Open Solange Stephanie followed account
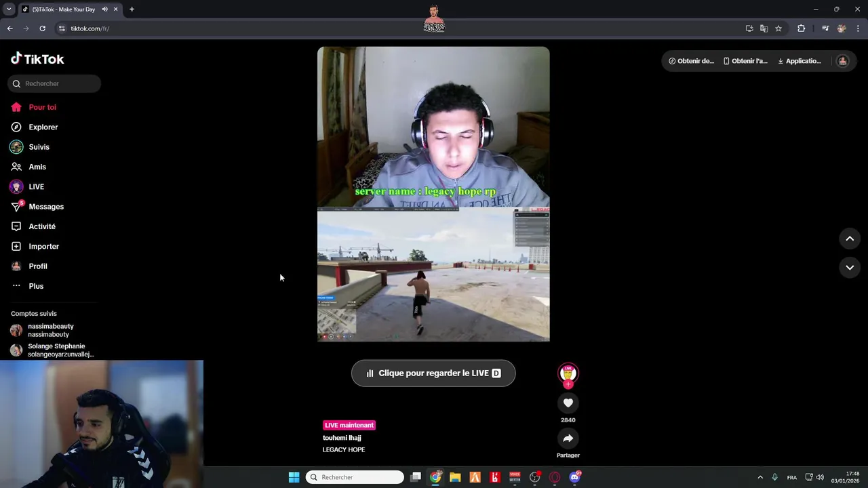This screenshot has height=488, width=868. pyautogui.click(x=52, y=350)
